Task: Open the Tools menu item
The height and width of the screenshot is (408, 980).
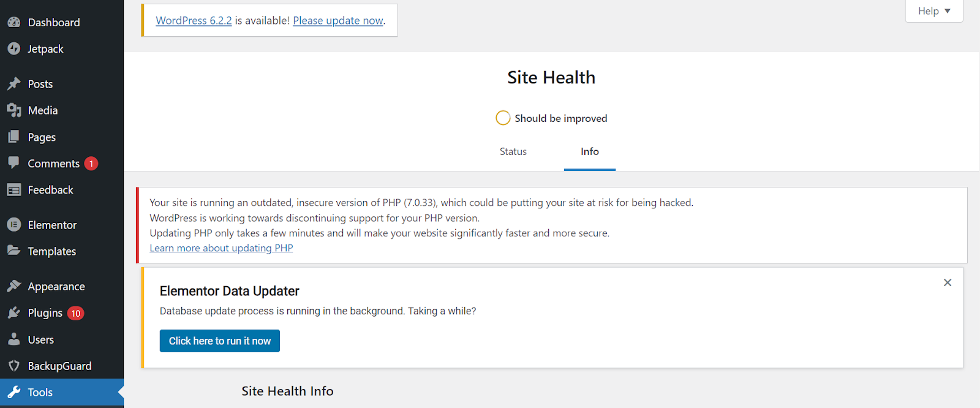Action: pos(39,391)
